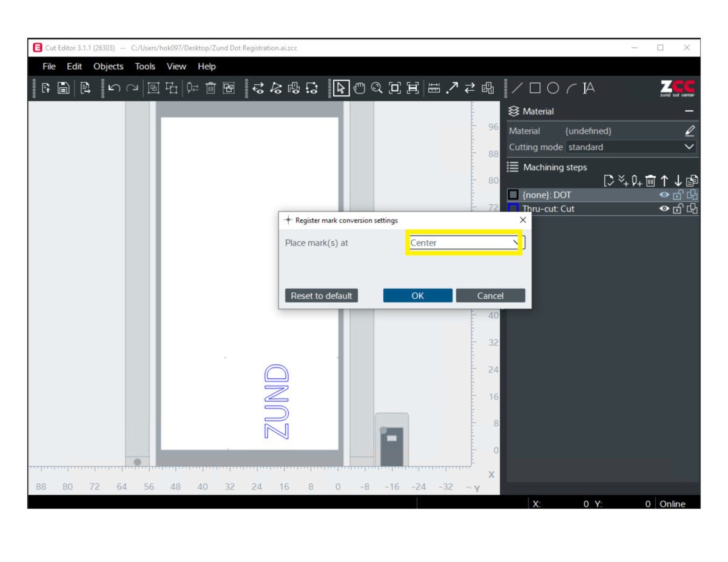Open the Help menu

coord(207,67)
